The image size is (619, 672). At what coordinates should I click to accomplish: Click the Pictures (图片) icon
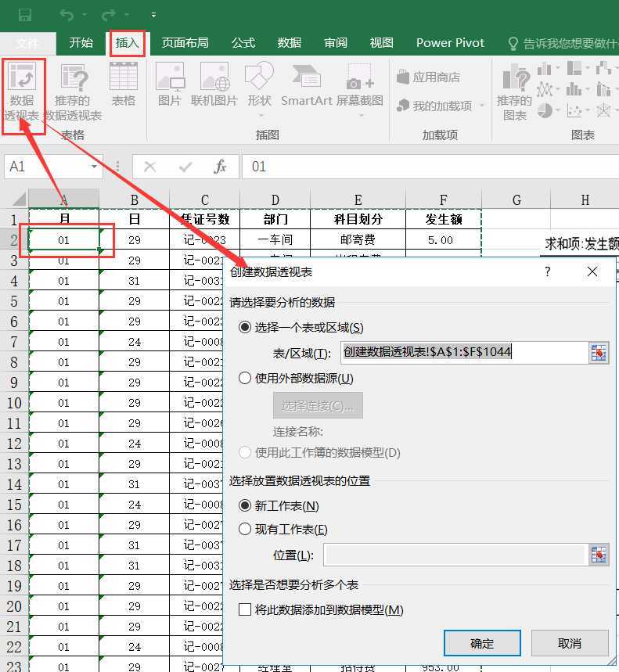(170, 84)
